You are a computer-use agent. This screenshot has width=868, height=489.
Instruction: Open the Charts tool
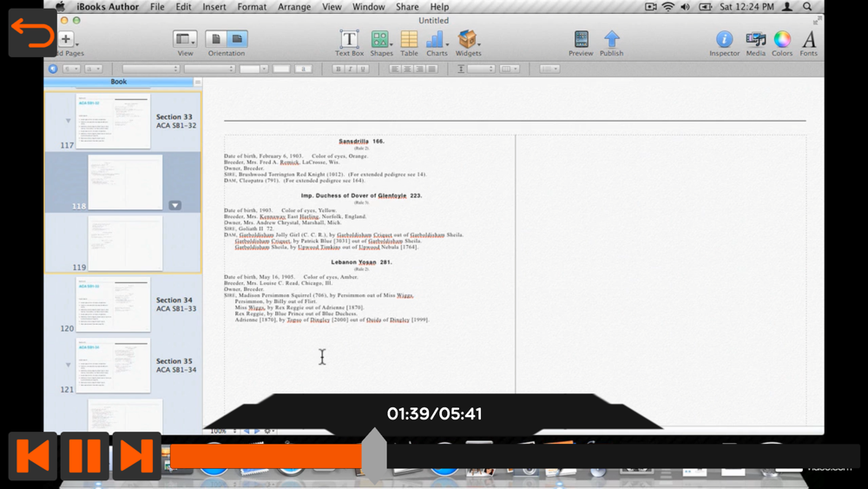point(437,43)
